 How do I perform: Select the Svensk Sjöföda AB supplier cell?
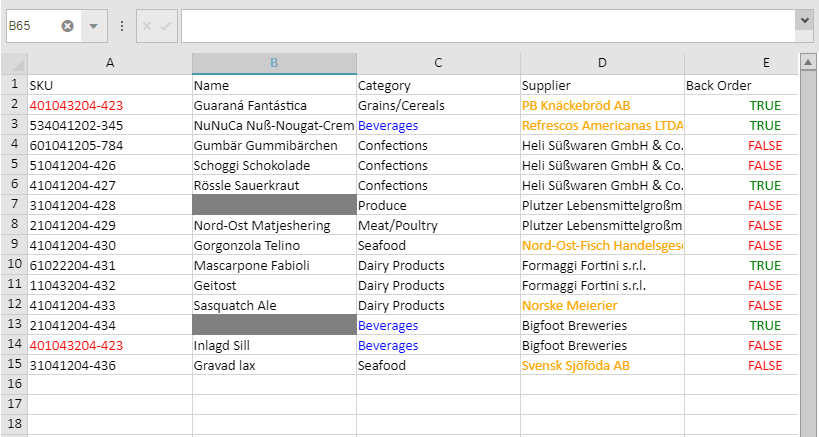602,365
